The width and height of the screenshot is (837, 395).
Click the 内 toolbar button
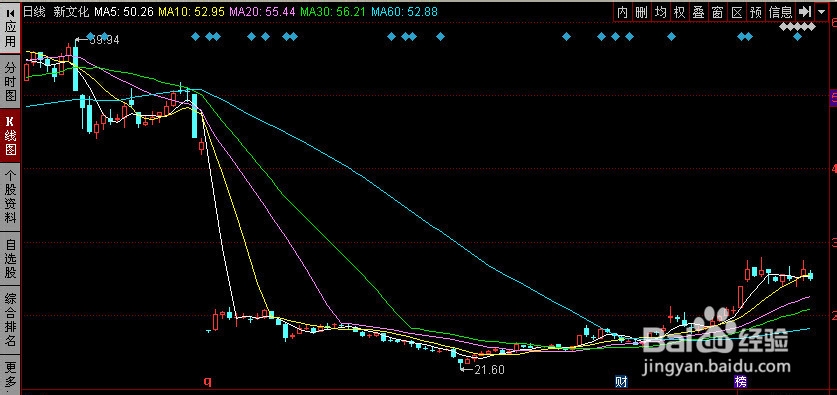click(x=622, y=12)
